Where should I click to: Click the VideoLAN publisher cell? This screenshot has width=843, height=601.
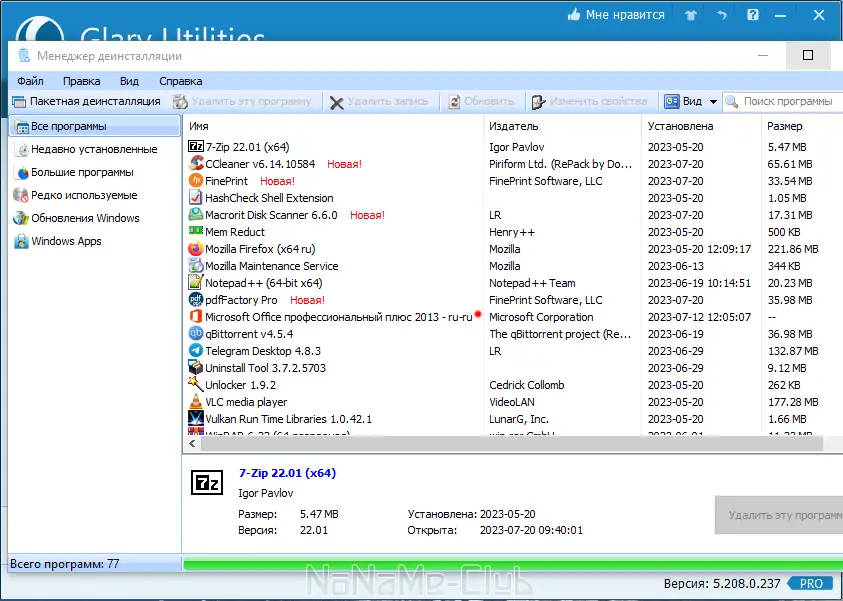pyautogui.click(x=512, y=402)
